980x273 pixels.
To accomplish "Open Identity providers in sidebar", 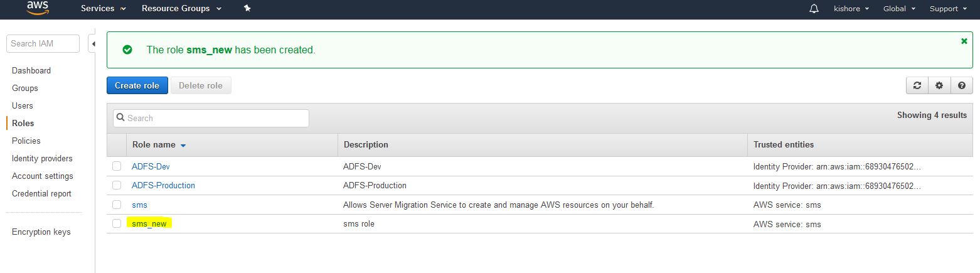I will [42, 159].
